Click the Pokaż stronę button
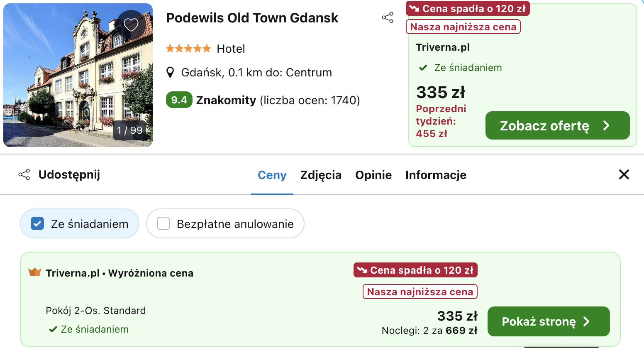This screenshot has height=348, width=644. pos(548,321)
